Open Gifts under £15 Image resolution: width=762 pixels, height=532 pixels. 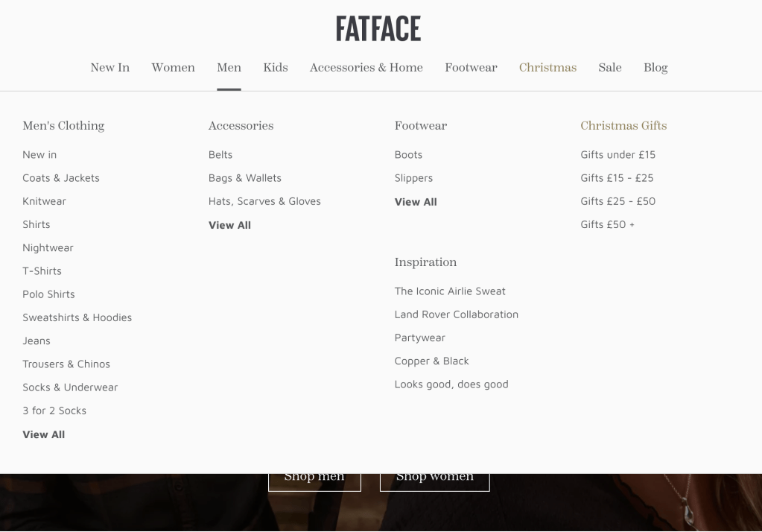(617, 155)
